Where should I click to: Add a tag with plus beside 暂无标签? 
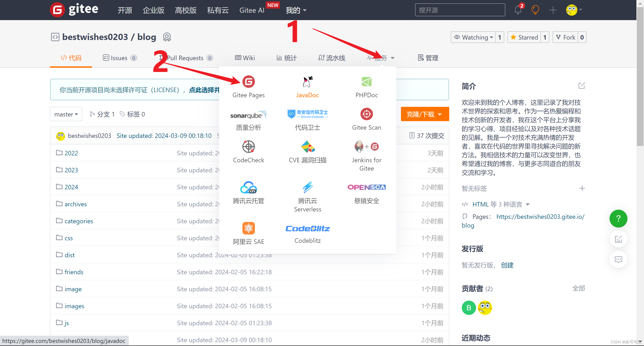coord(582,188)
